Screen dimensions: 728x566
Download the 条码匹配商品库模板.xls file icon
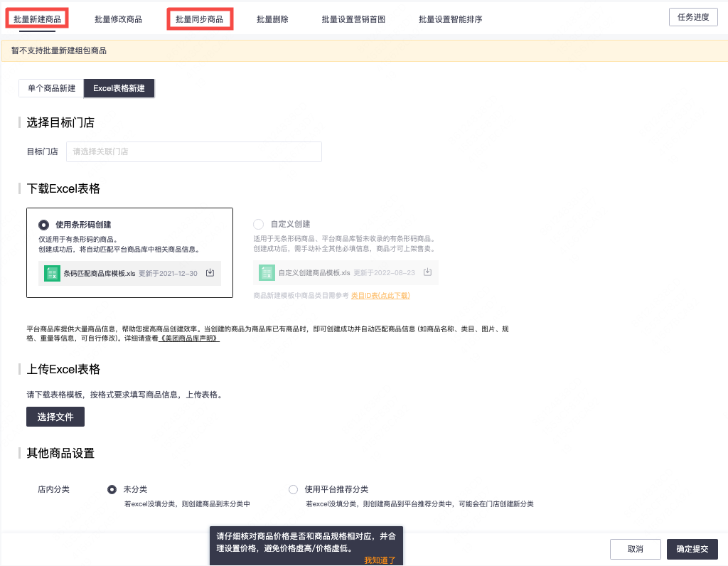pyautogui.click(x=210, y=273)
